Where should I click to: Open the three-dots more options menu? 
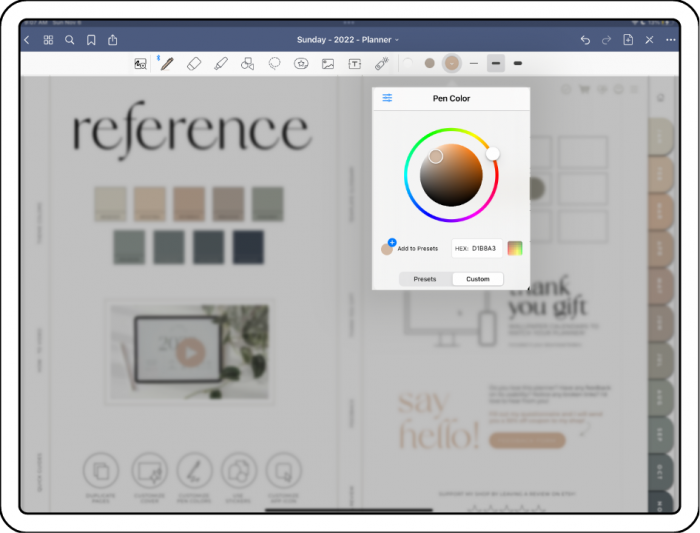(671, 40)
